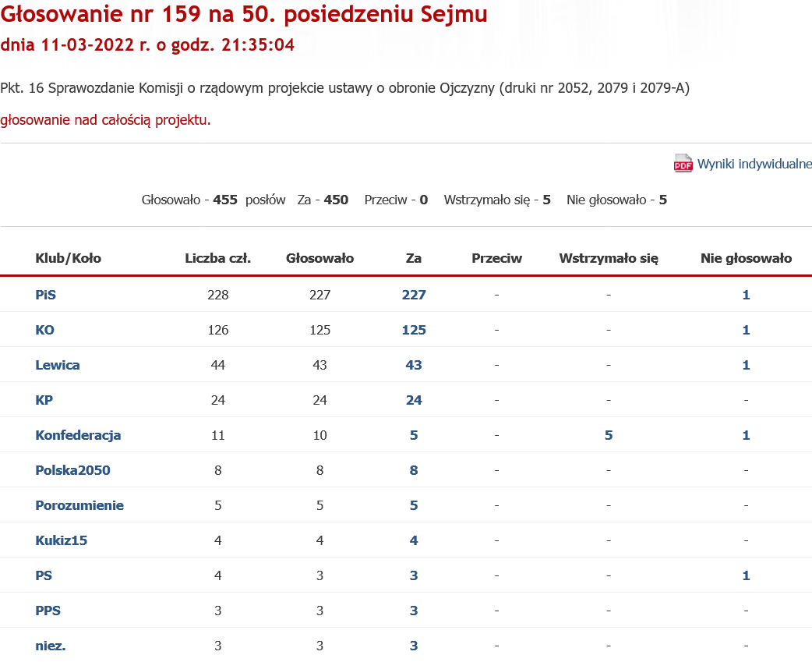The image size is (812, 662).
Task: Show PiS votes in favor (227)
Action: coord(414,295)
